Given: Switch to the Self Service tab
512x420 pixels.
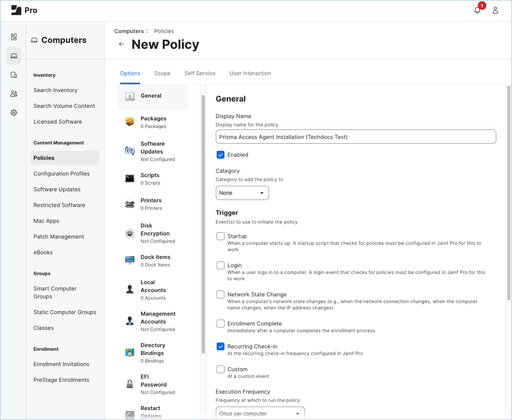Looking at the screenshot, I should click(200, 73).
